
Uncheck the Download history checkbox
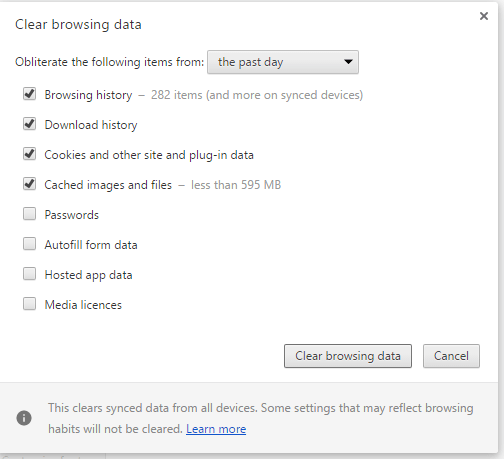point(29,124)
